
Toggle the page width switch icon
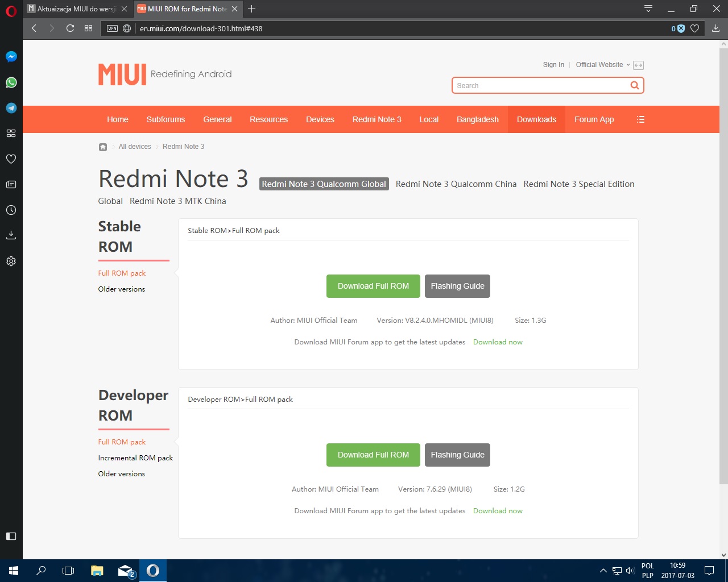click(638, 65)
